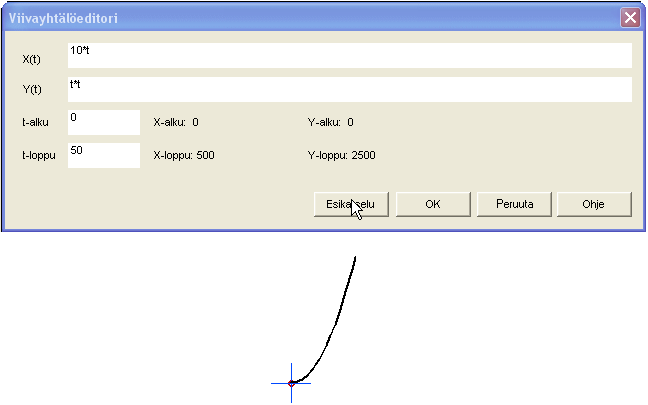
Task: Confirm the dialog with OK
Action: click(x=433, y=203)
